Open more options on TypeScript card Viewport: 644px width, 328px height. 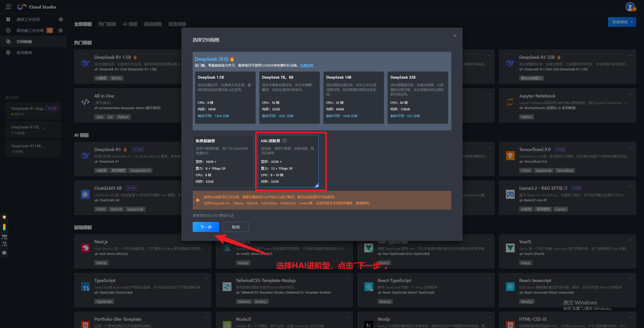205,278
